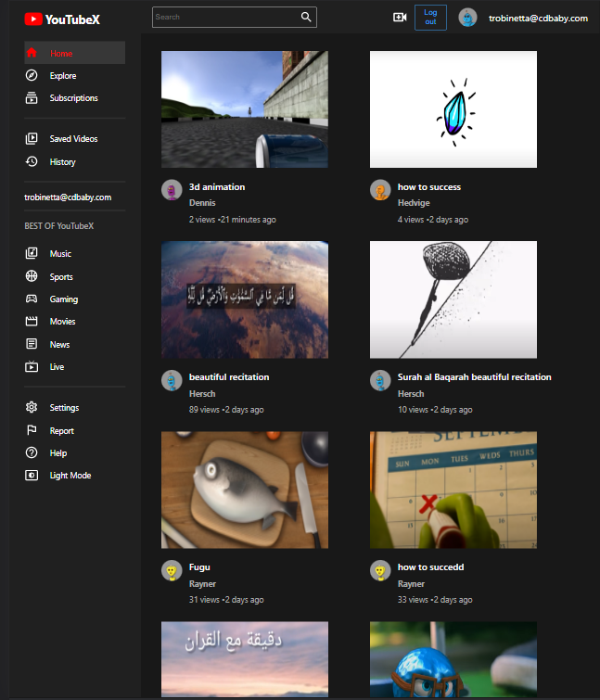The height and width of the screenshot is (700, 600).
Task: Click trobinetta@cdbaby.com in header
Action: [x=538, y=19]
